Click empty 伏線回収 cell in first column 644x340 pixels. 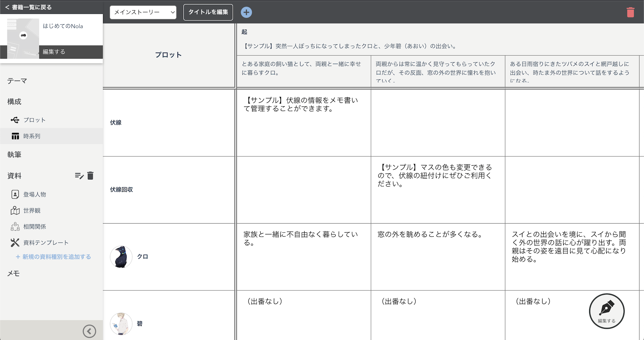(304, 190)
